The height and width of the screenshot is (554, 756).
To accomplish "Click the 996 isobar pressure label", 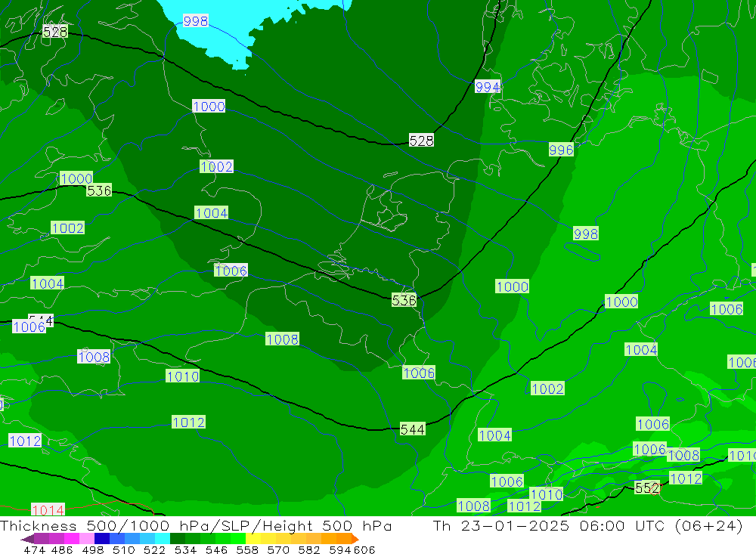I will [561, 150].
